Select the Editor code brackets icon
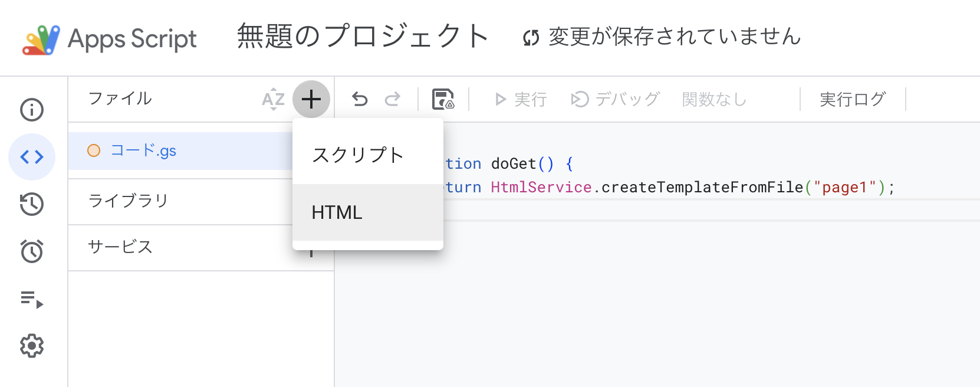Image resolution: width=980 pixels, height=387 pixels. click(x=32, y=157)
